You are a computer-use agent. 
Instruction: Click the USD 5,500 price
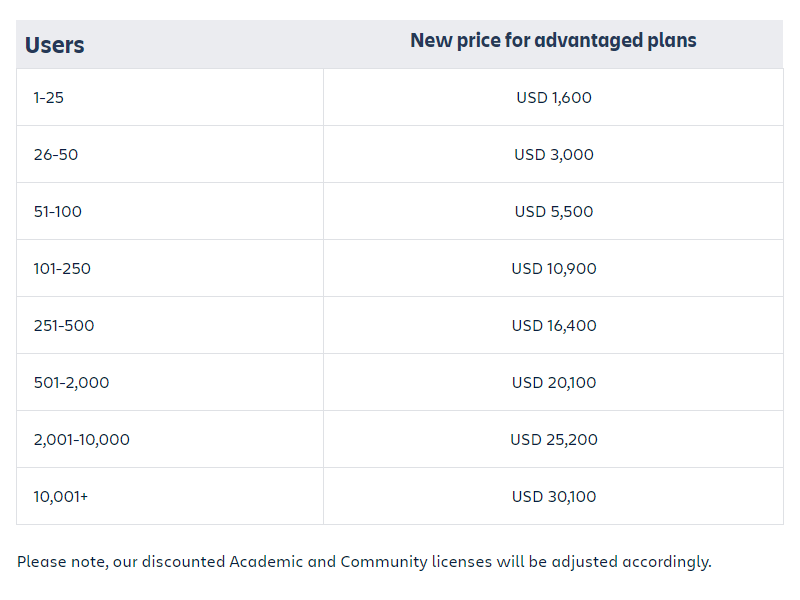(554, 212)
